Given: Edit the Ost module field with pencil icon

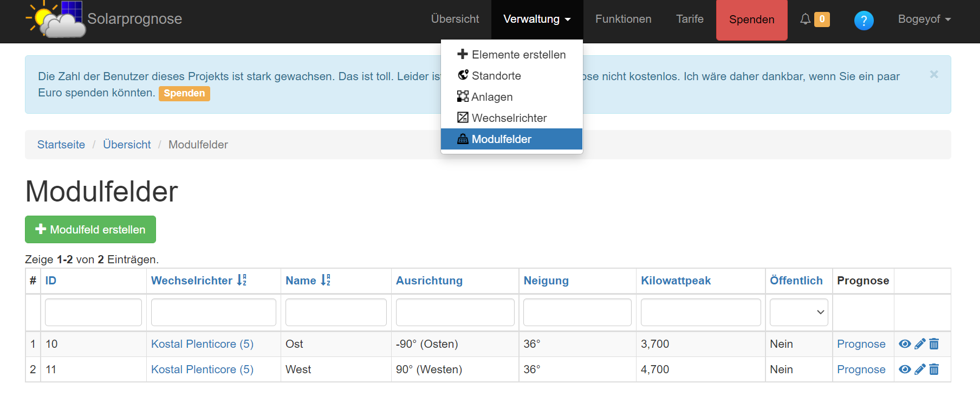Looking at the screenshot, I should pos(920,344).
